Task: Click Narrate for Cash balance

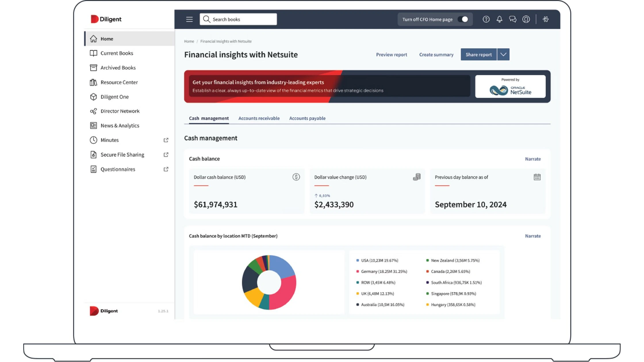Action: click(x=533, y=159)
